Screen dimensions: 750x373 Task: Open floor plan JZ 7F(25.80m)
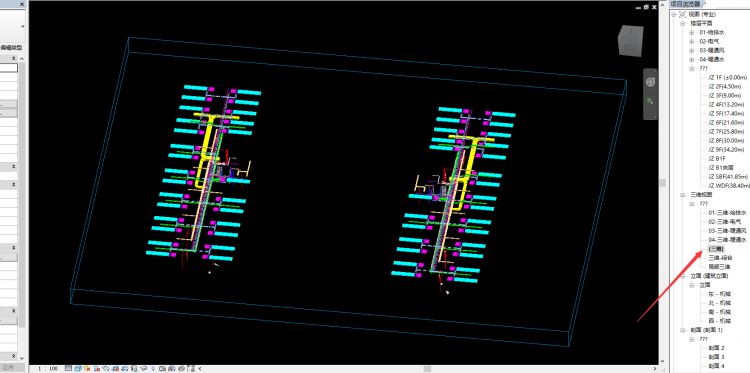[x=726, y=132]
